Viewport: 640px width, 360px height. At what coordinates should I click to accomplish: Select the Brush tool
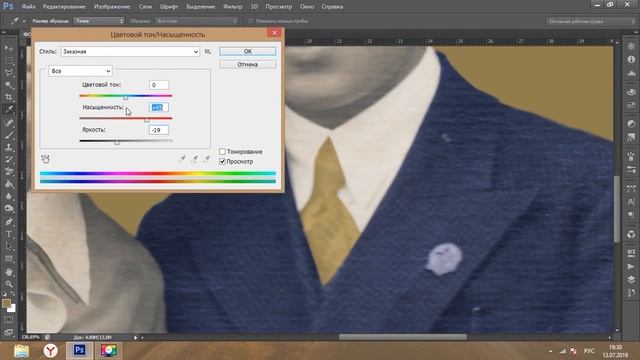click(9, 135)
